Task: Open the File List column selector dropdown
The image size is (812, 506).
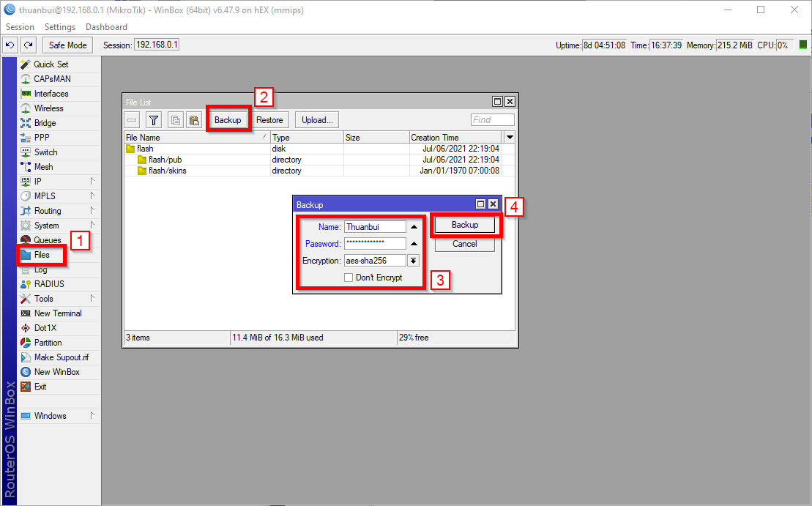Action: click(510, 138)
